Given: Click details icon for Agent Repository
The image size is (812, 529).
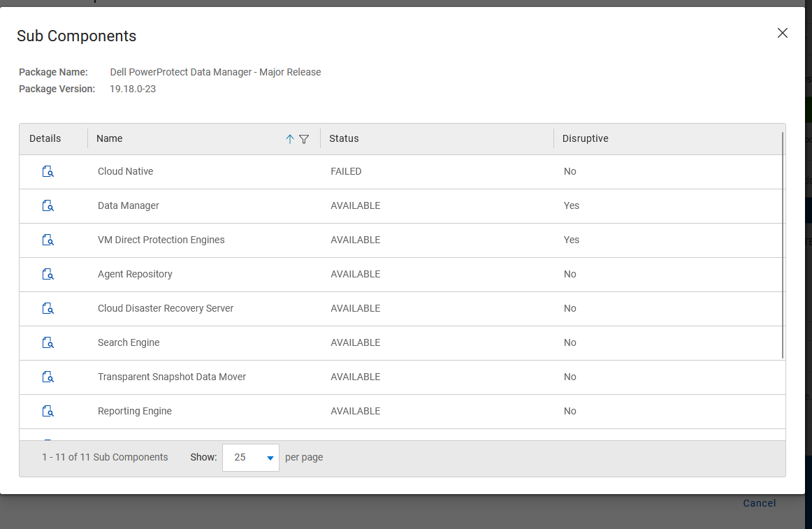Looking at the screenshot, I should (x=48, y=275).
